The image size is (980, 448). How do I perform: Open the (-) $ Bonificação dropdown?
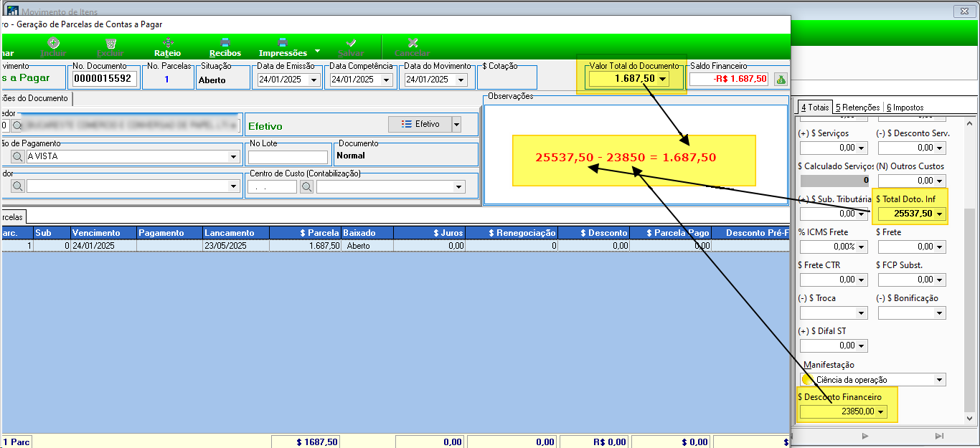coord(940,313)
